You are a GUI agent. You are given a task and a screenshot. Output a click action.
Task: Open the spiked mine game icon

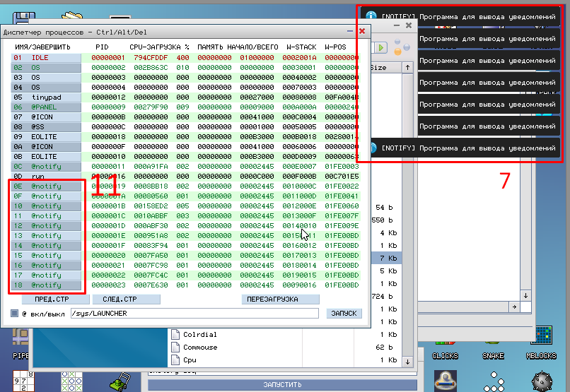pos(542,382)
